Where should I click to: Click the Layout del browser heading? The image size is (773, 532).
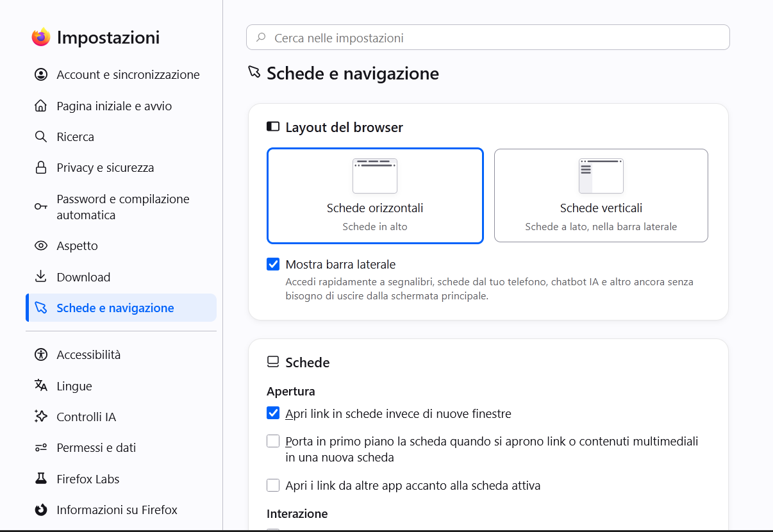(344, 128)
